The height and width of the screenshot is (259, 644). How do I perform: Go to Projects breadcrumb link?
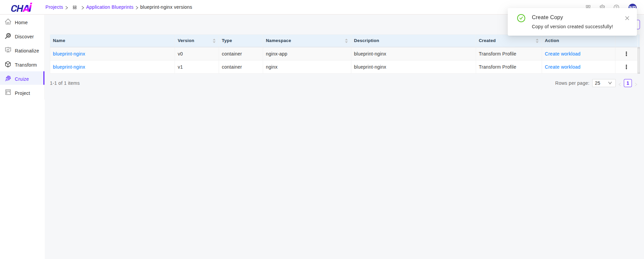coord(54,7)
